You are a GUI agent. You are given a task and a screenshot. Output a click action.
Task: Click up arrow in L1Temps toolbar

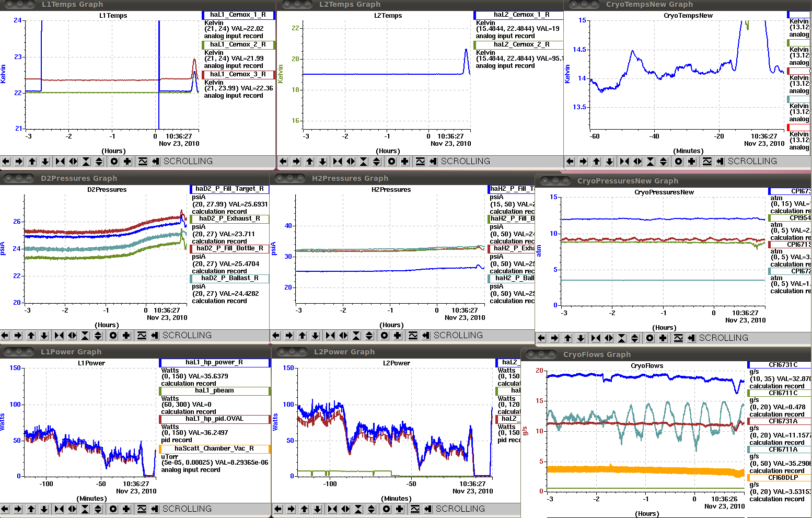tap(32, 162)
